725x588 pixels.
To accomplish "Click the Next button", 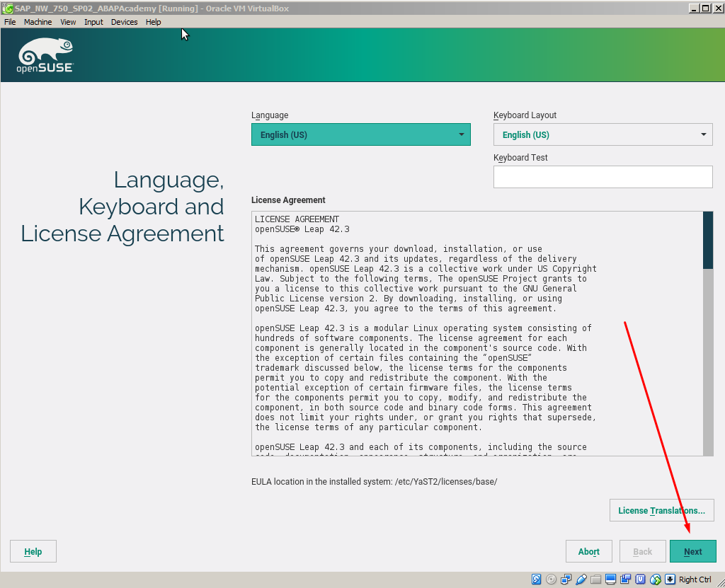I will [692, 551].
